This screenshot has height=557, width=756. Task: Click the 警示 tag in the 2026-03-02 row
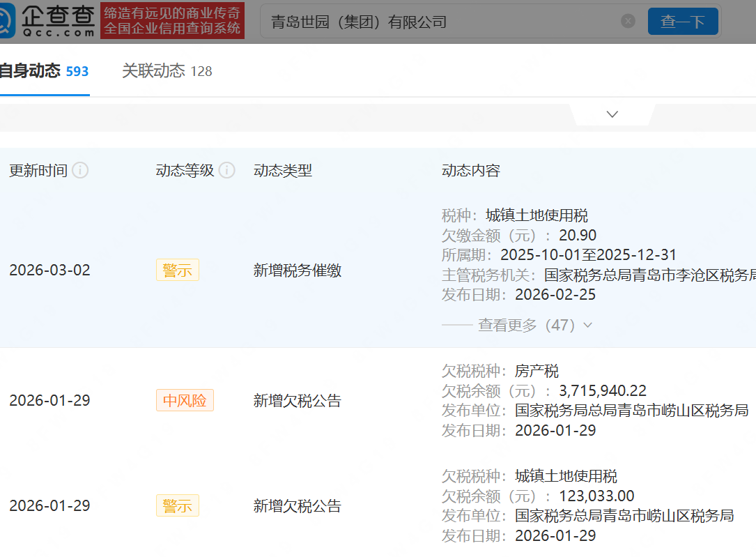click(x=178, y=270)
